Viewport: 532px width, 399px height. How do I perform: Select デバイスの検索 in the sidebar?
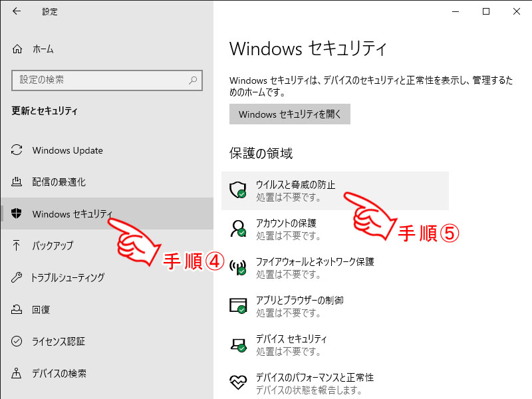(107, 373)
